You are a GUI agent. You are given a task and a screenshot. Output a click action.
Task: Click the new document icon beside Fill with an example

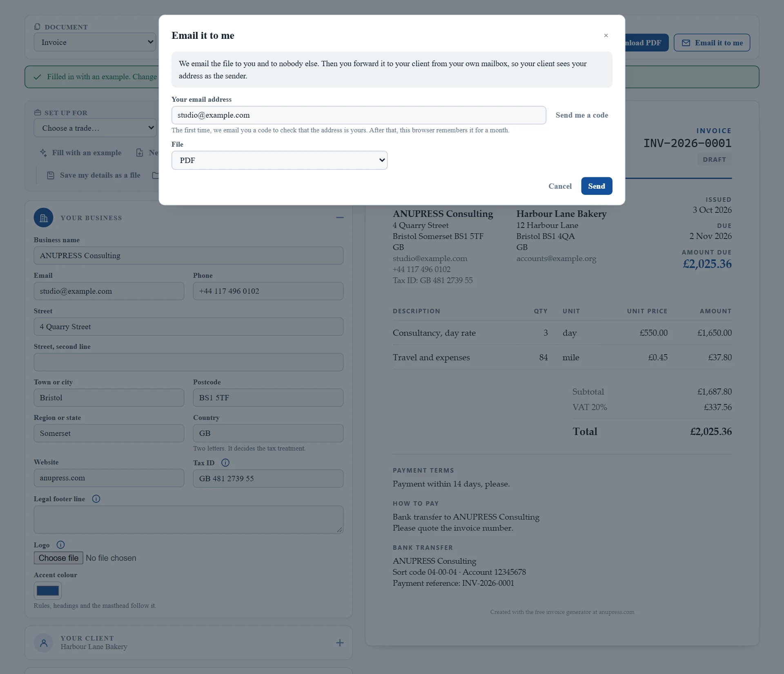140,152
